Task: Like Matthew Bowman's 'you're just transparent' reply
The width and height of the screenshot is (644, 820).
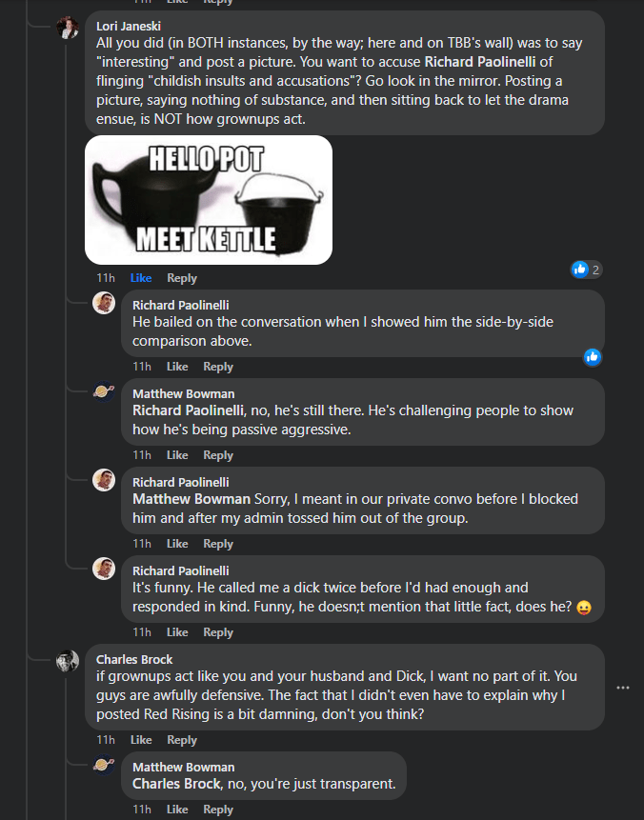Action: point(177,810)
